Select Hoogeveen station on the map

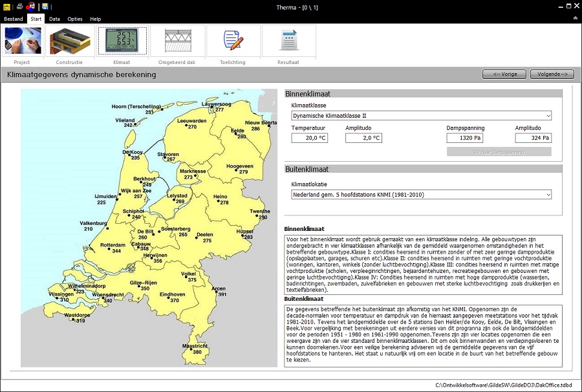[240, 169]
